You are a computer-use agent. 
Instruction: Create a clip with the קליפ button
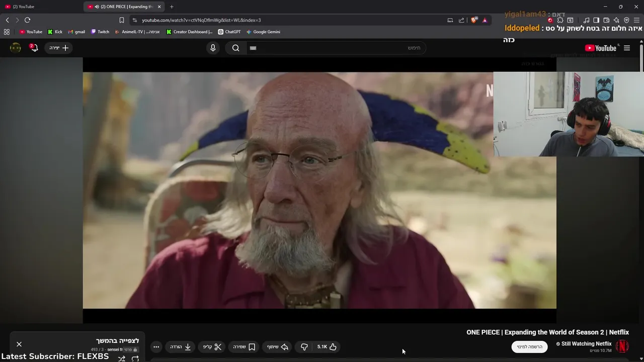click(212, 346)
